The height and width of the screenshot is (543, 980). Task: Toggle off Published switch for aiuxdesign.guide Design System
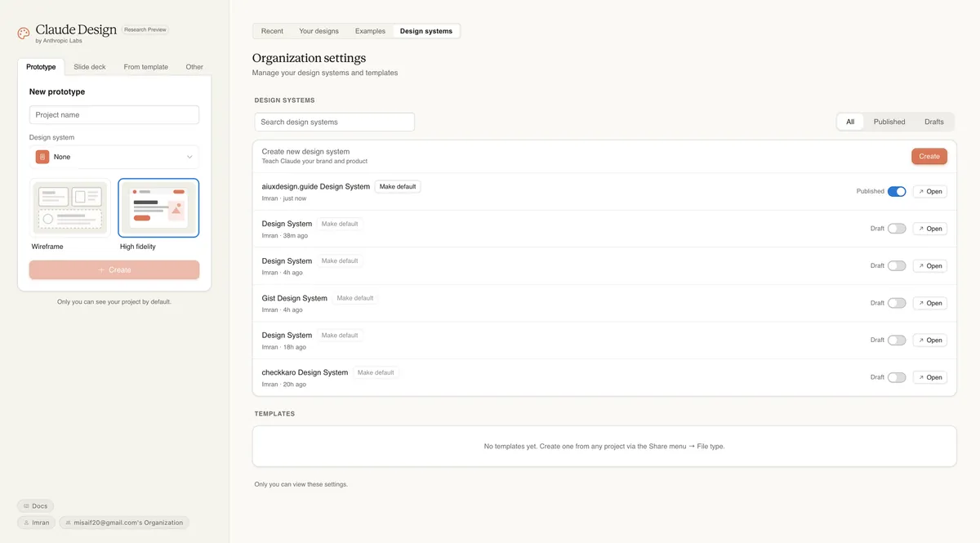click(x=897, y=192)
